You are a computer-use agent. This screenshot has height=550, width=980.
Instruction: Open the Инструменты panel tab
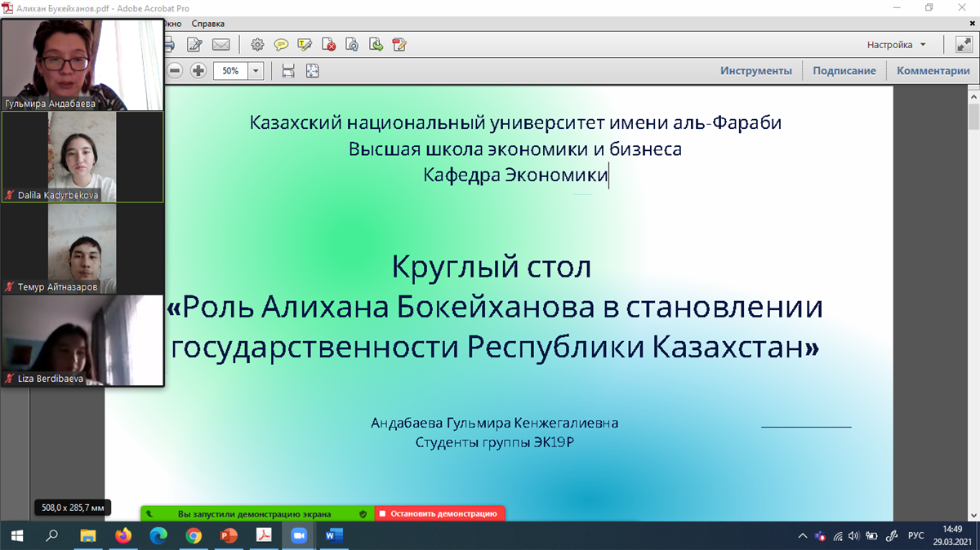[x=755, y=71]
